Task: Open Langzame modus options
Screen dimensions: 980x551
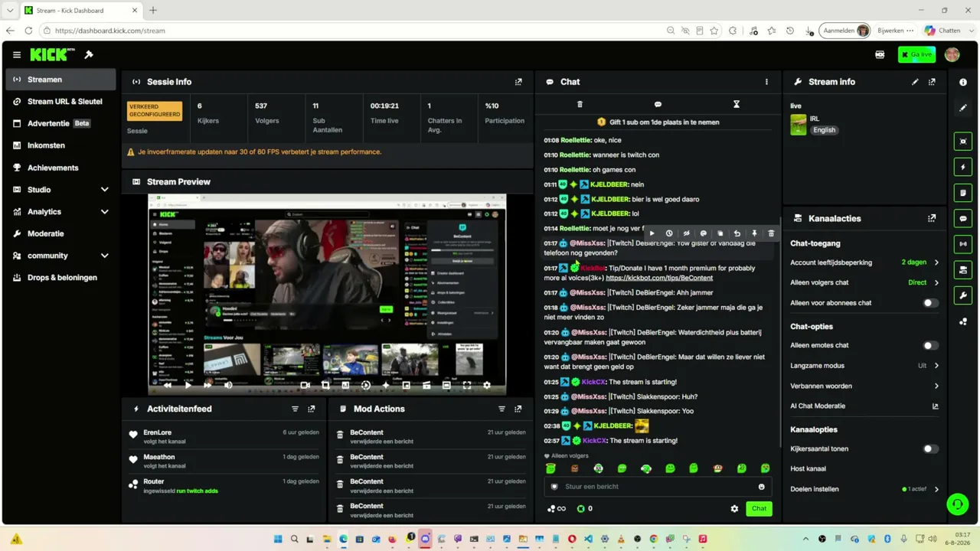Action: [864, 366]
